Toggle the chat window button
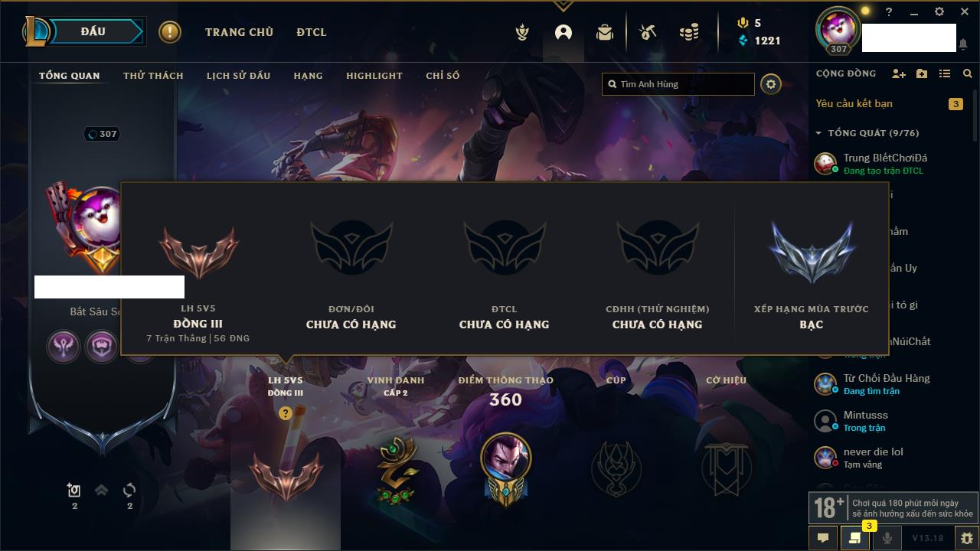 823,538
